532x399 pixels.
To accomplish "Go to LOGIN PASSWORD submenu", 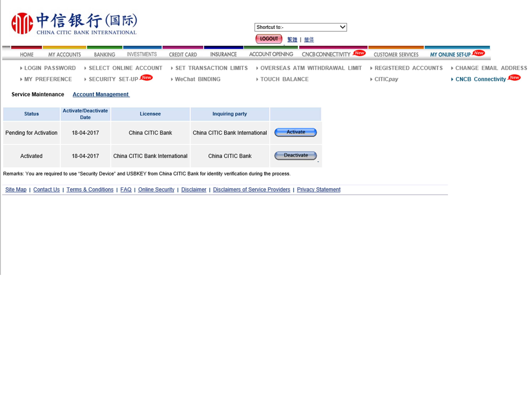I will pyautogui.click(x=50, y=68).
